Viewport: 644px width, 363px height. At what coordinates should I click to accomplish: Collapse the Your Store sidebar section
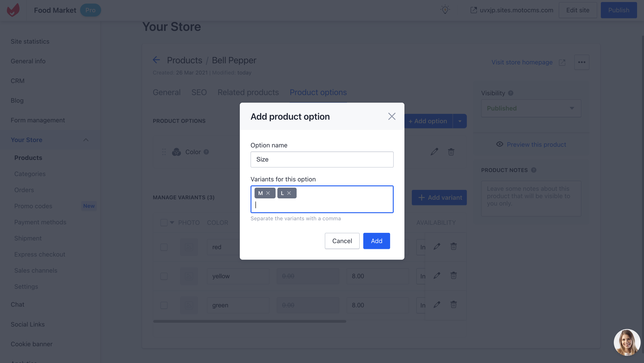coord(86,140)
